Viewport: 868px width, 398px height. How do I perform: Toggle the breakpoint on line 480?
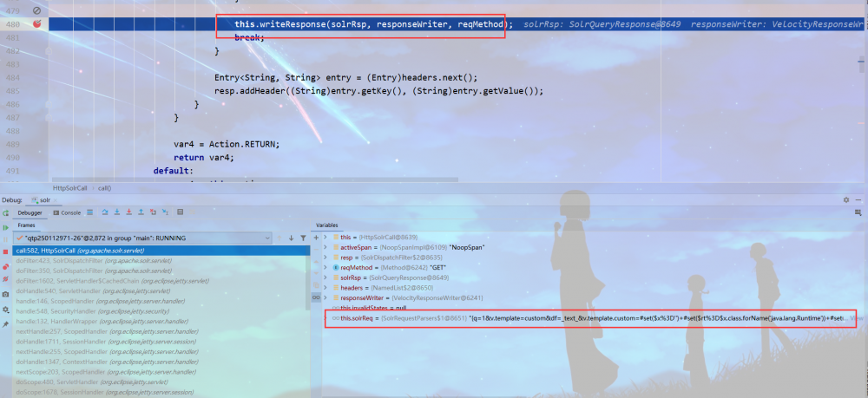click(37, 23)
